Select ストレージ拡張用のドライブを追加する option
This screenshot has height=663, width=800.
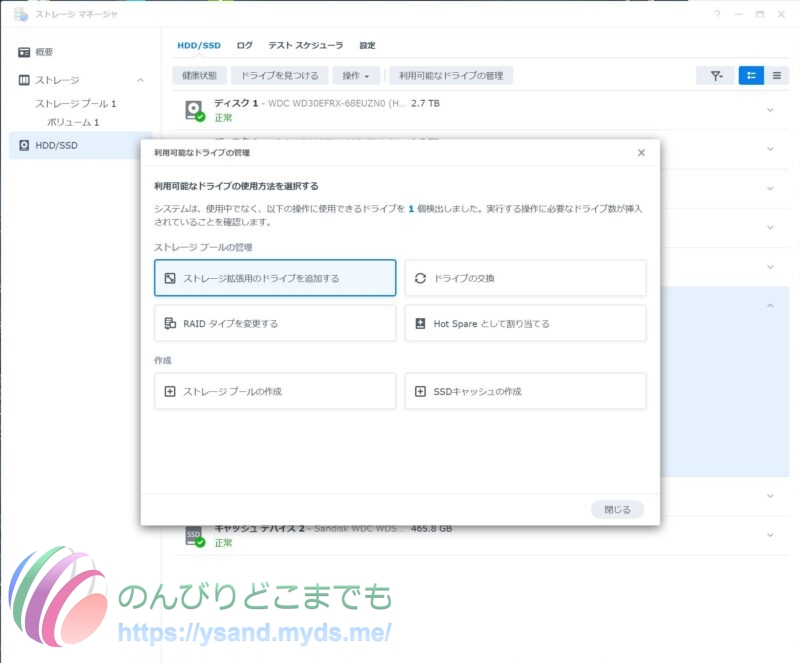(x=275, y=278)
